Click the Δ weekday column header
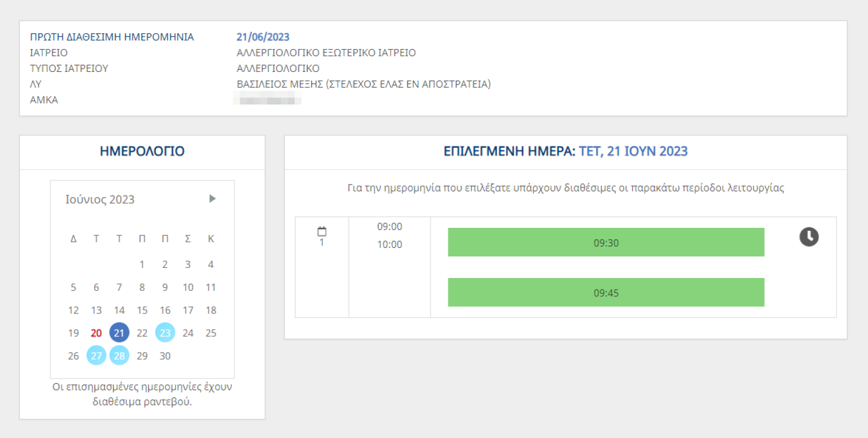Image resolution: width=868 pixels, height=438 pixels. click(73, 239)
